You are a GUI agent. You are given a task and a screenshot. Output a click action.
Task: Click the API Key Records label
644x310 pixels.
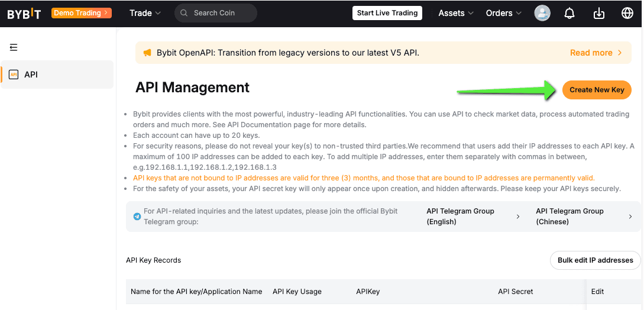[x=154, y=260]
